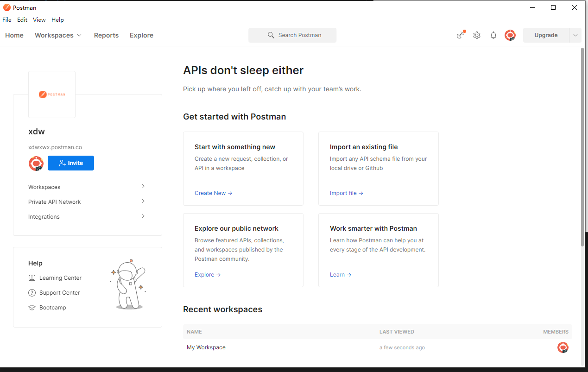Open Support Center from the Help panel
This screenshot has width=588, height=372.
(x=59, y=293)
